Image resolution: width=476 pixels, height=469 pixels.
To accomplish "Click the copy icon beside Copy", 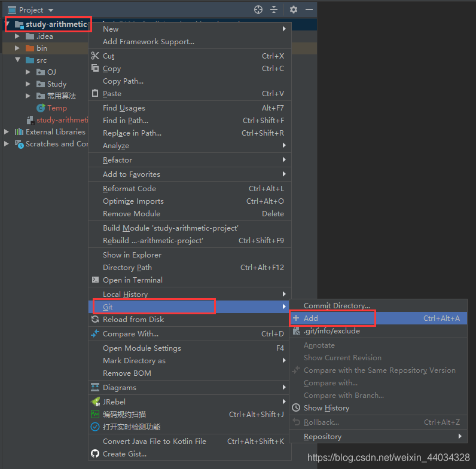I will coord(95,68).
